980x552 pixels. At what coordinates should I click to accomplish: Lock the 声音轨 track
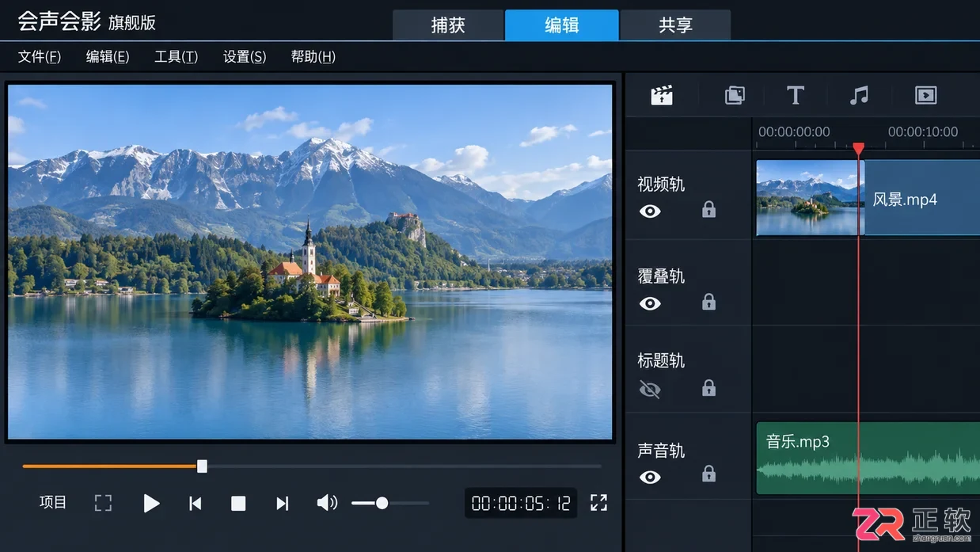point(708,474)
